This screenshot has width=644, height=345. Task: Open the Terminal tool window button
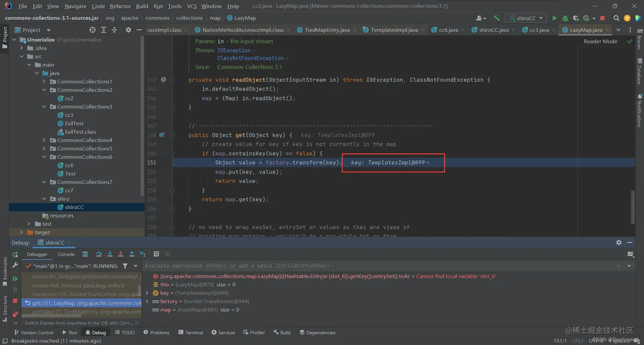(190, 333)
